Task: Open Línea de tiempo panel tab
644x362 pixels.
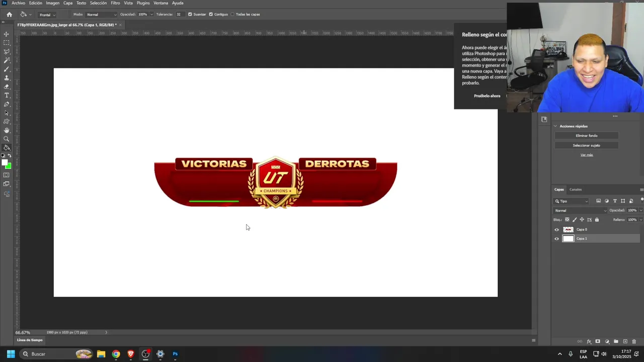Action: click(x=30, y=340)
